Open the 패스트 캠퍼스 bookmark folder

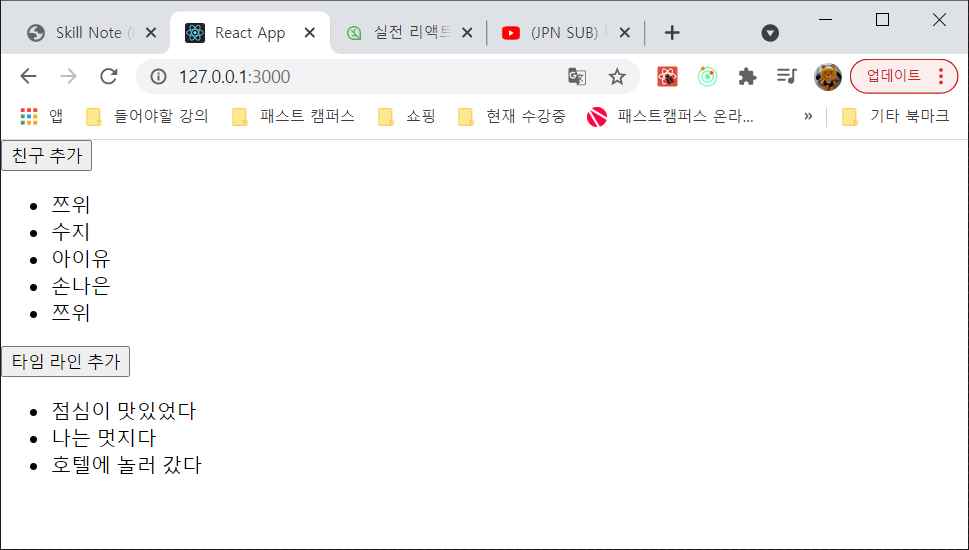(x=293, y=116)
